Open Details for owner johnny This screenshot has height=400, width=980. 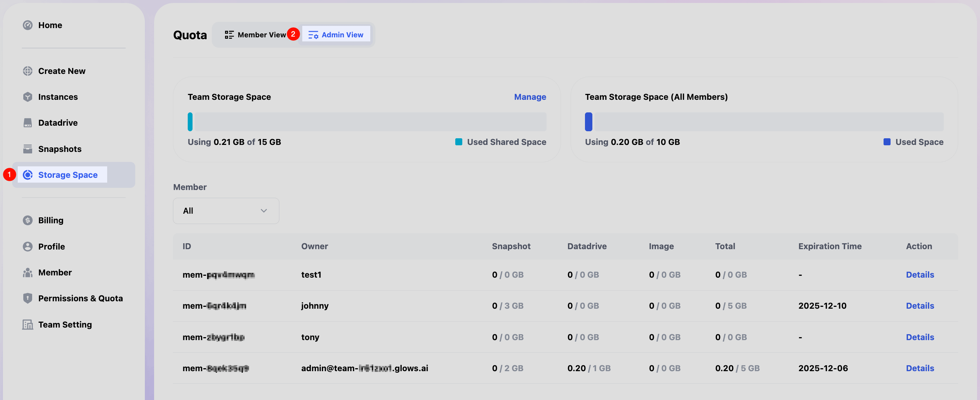tap(919, 306)
